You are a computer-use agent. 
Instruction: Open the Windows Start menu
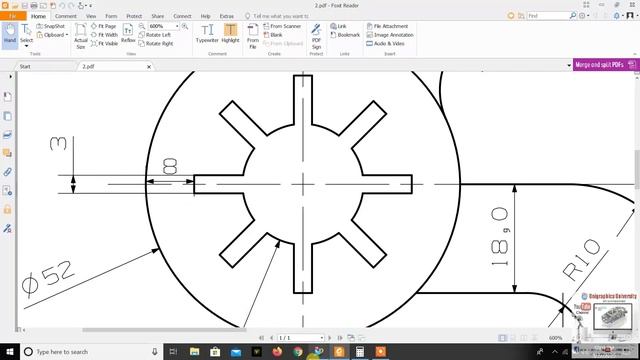10,351
